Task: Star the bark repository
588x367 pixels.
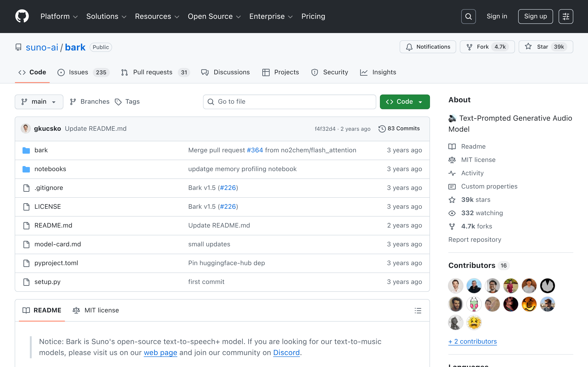Action: click(546, 47)
